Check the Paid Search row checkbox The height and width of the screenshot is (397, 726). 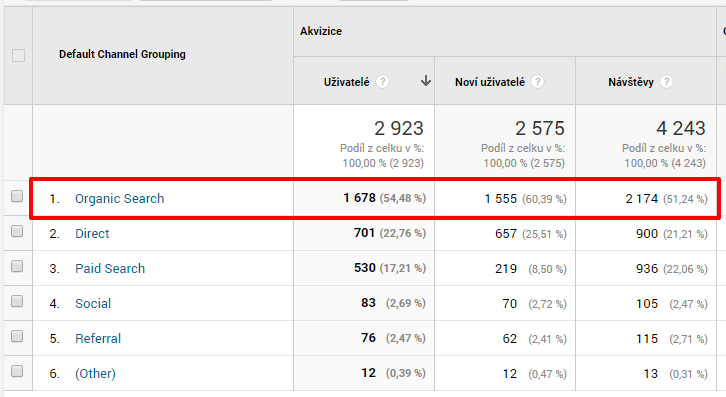[x=17, y=266]
